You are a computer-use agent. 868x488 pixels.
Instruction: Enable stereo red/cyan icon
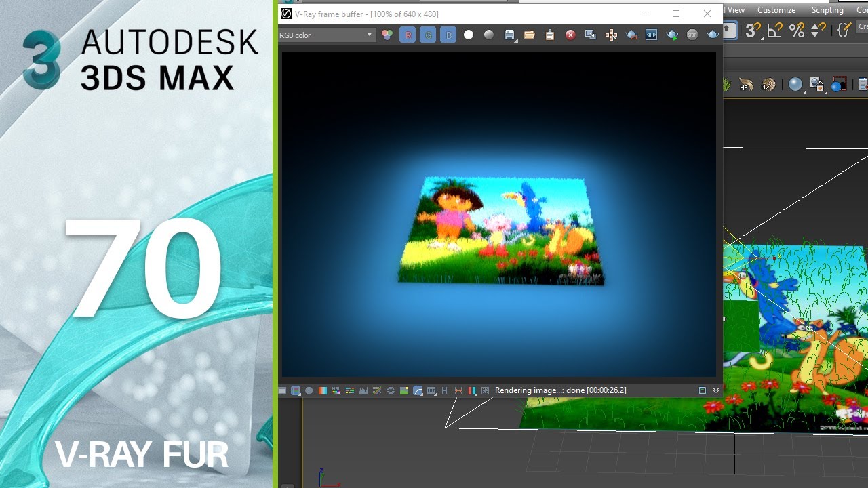(472, 390)
